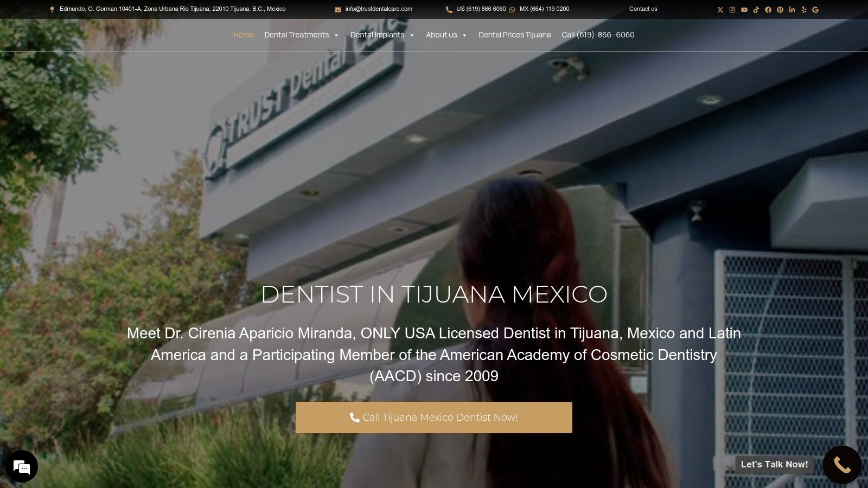Open the Instagram profile icon

tap(732, 9)
